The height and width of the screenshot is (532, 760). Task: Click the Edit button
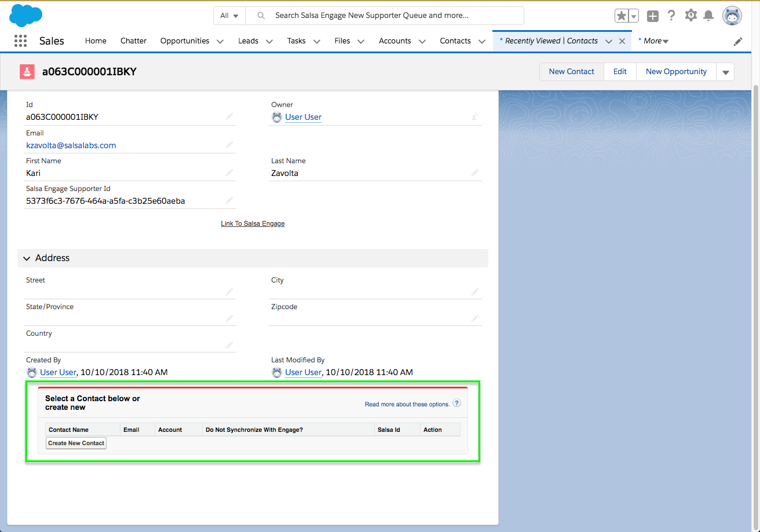pyautogui.click(x=620, y=72)
